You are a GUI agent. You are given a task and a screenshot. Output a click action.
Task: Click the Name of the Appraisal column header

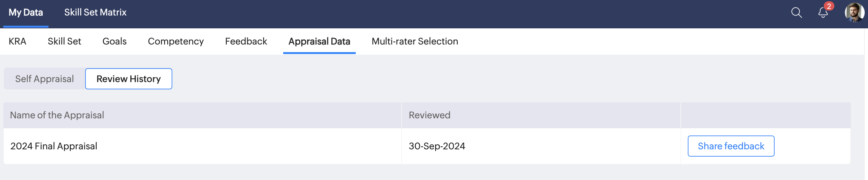point(57,115)
